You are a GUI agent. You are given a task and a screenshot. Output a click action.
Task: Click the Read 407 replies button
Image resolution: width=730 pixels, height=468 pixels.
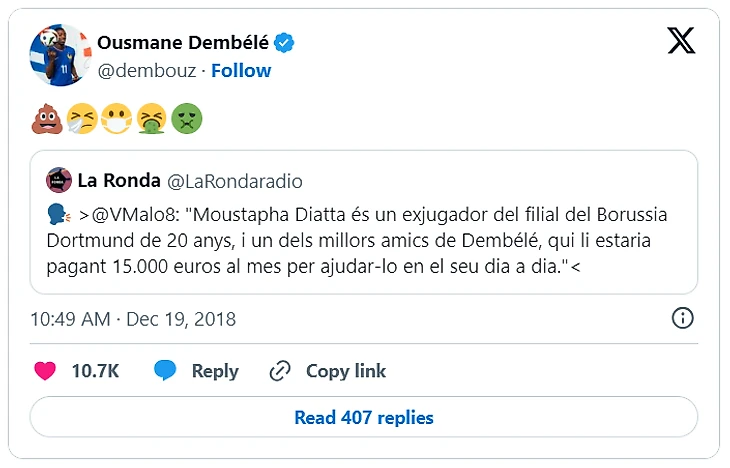click(x=364, y=417)
